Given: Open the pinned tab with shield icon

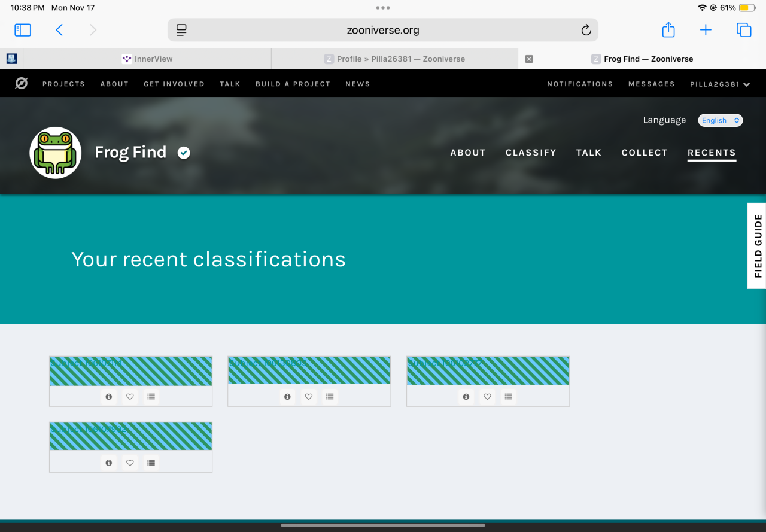Looking at the screenshot, I should point(11,59).
